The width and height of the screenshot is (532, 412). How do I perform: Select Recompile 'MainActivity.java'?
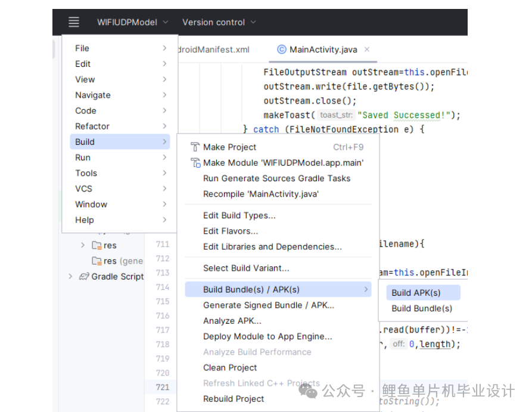point(278,194)
